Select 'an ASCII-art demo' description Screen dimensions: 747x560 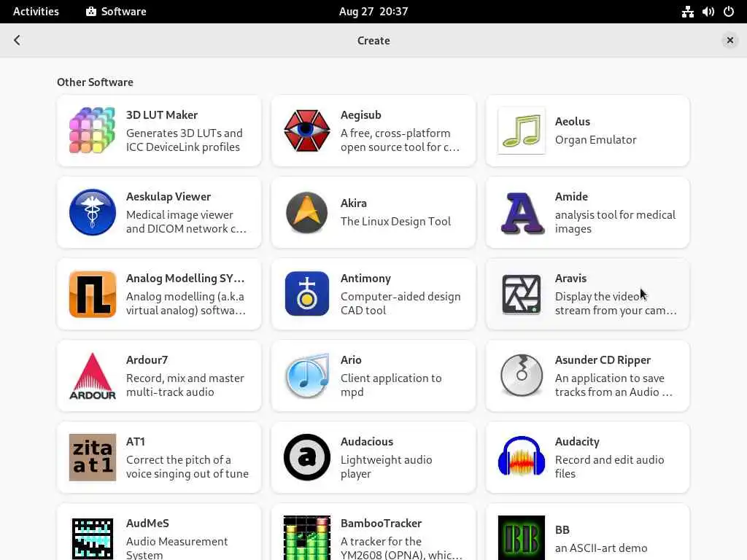click(601, 548)
